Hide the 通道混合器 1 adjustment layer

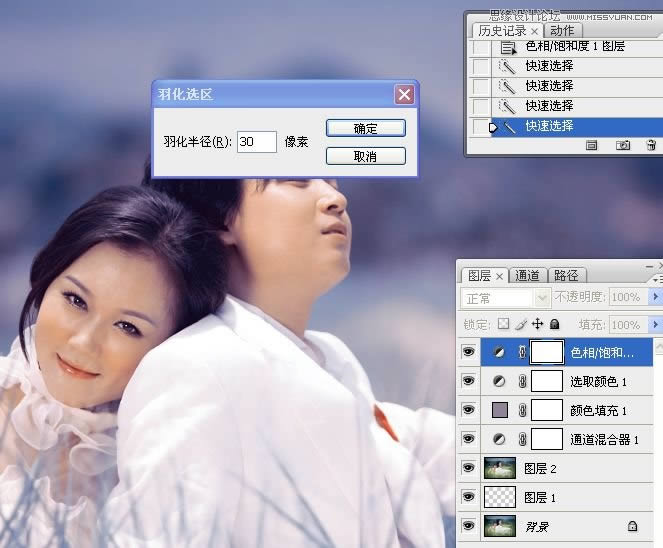(x=468, y=439)
